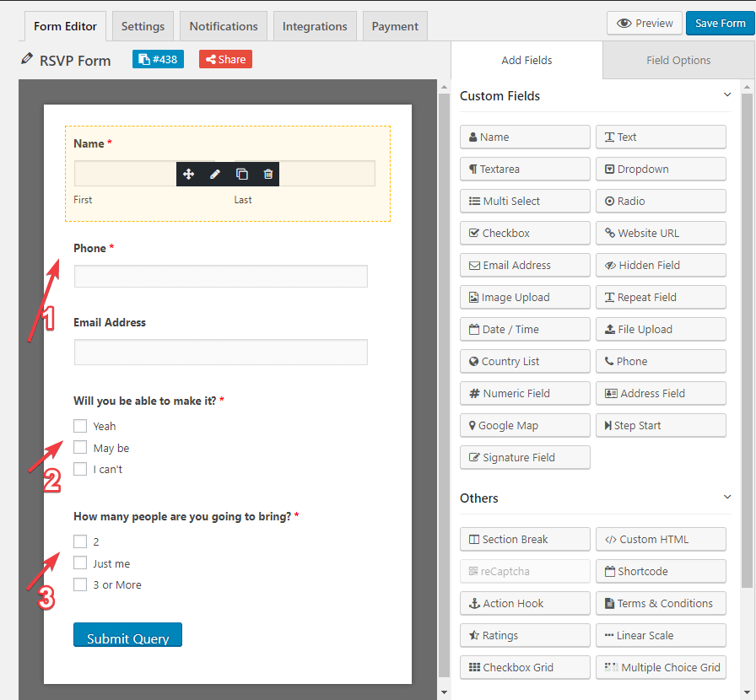Copy the #438 form shortcode

click(158, 59)
